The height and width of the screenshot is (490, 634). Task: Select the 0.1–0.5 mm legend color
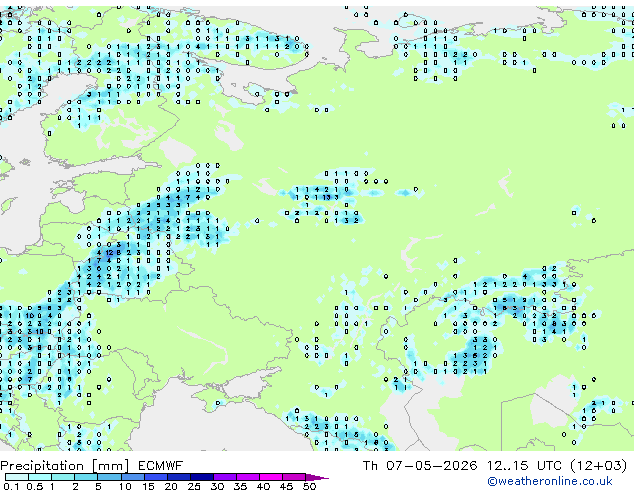click(17, 477)
